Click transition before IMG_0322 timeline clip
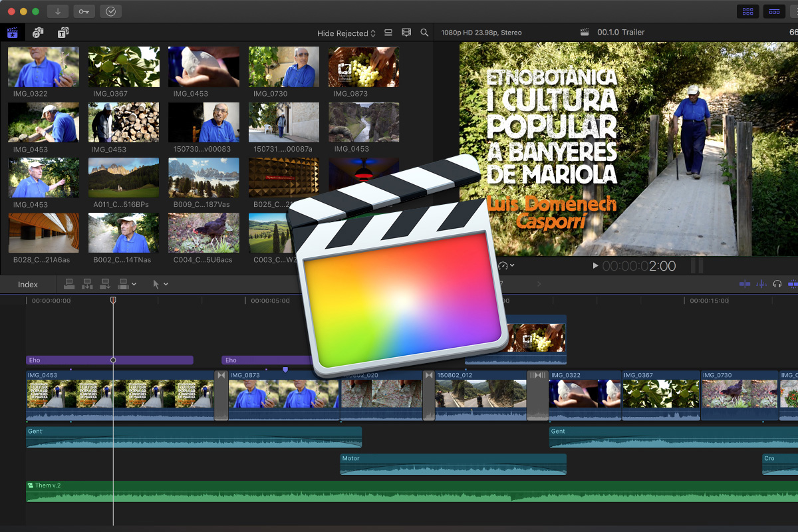The image size is (798, 532). point(538,396)
